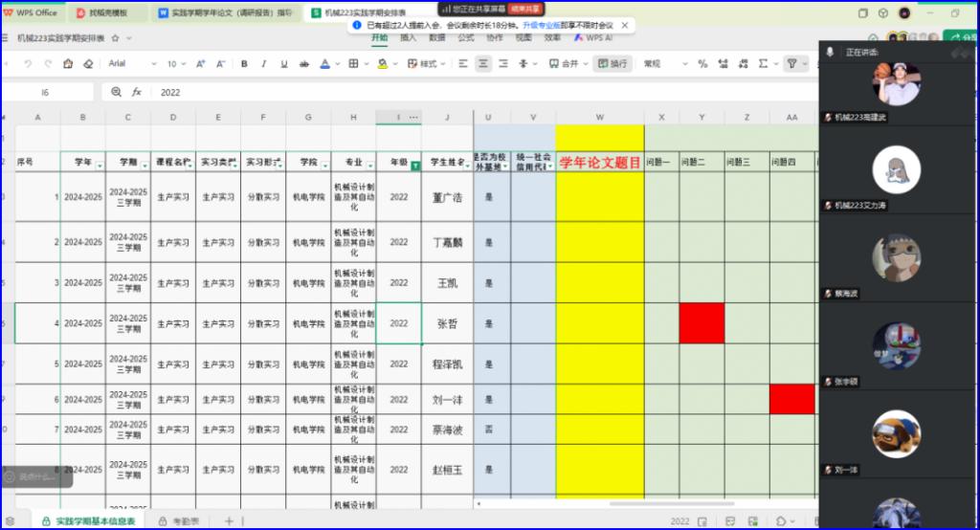The image size is (980, 530).
Task: Switch to the 插入 ribbon tab
Action: pyautogui.click(x=408, y=37)
